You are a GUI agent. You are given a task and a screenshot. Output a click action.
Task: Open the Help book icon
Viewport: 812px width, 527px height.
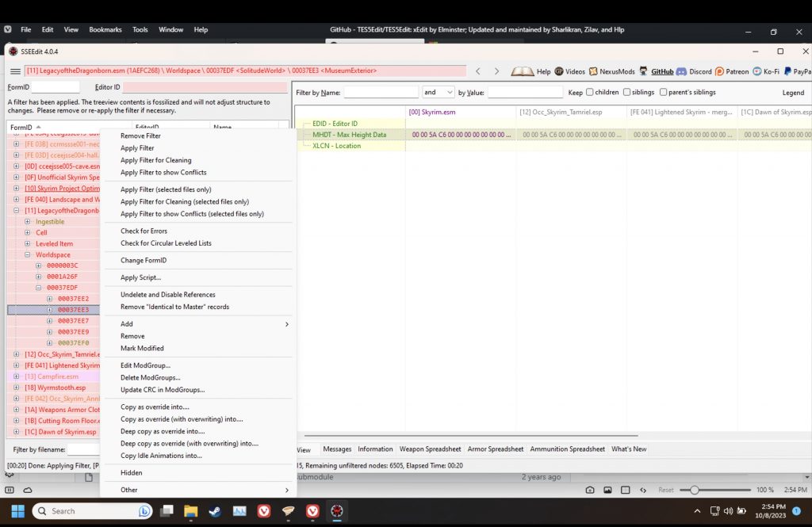coord(523,71)
